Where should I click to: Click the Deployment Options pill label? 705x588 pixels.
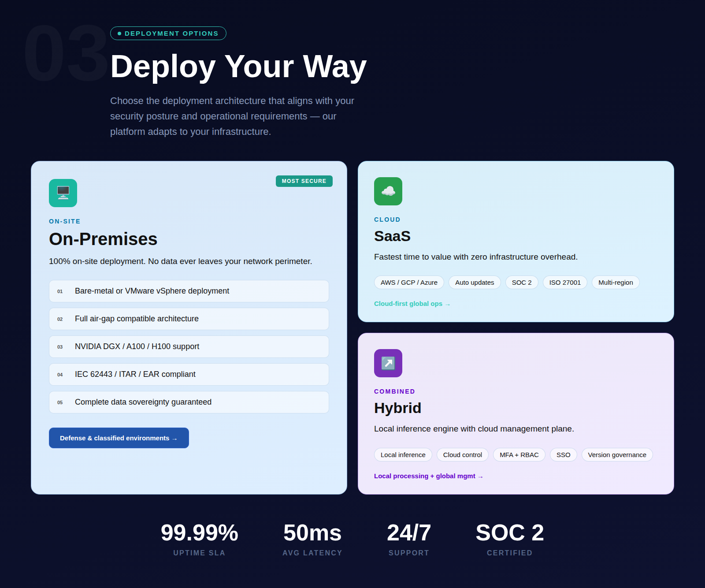pos(168,33)
